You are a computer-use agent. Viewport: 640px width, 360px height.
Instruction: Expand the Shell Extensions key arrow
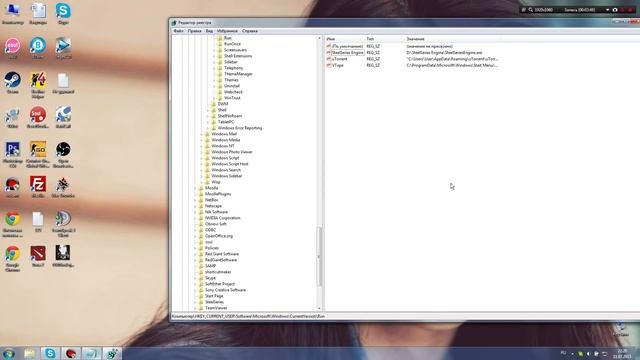click(x=214, y=56)
